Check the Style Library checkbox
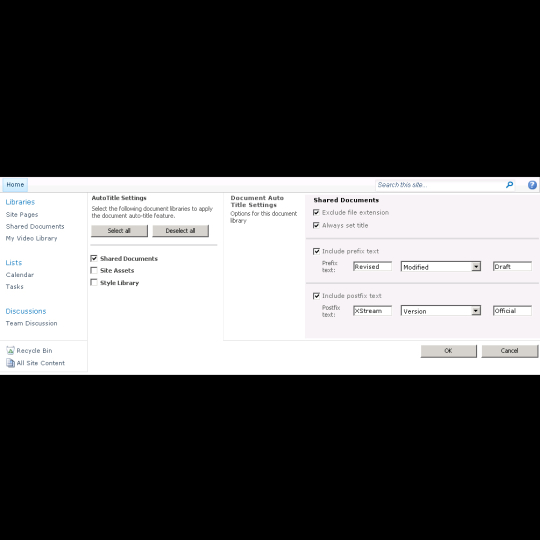This screenshot has width=540, height=540. point(94,282)
